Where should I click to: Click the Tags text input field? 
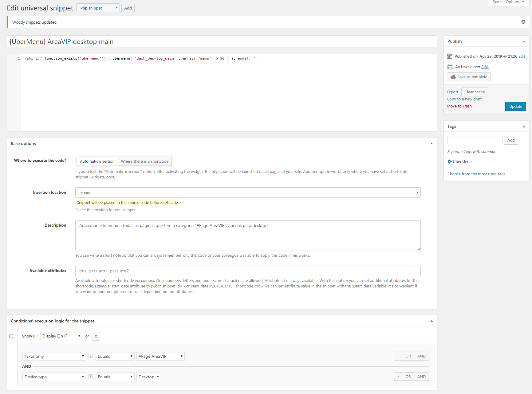(475, 140)
